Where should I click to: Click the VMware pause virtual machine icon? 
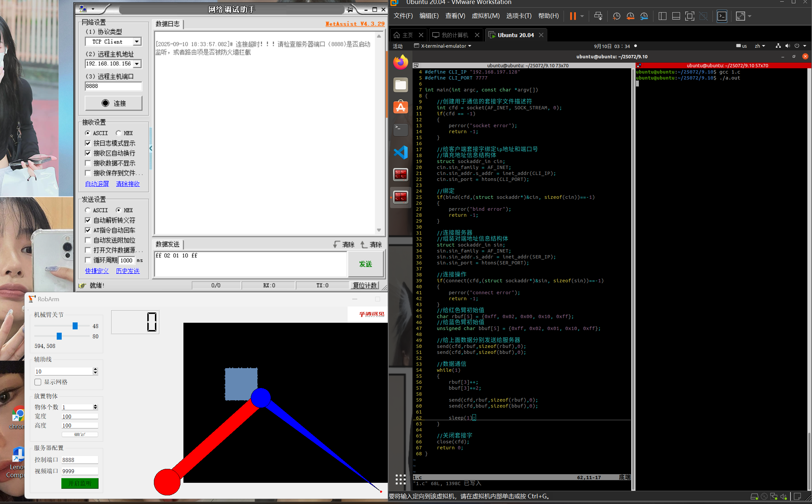[573, 16]
